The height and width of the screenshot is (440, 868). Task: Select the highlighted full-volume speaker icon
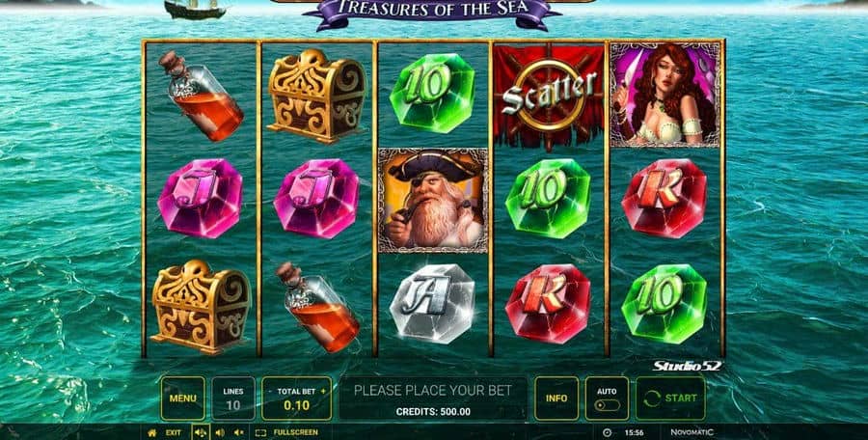point(201,433)
